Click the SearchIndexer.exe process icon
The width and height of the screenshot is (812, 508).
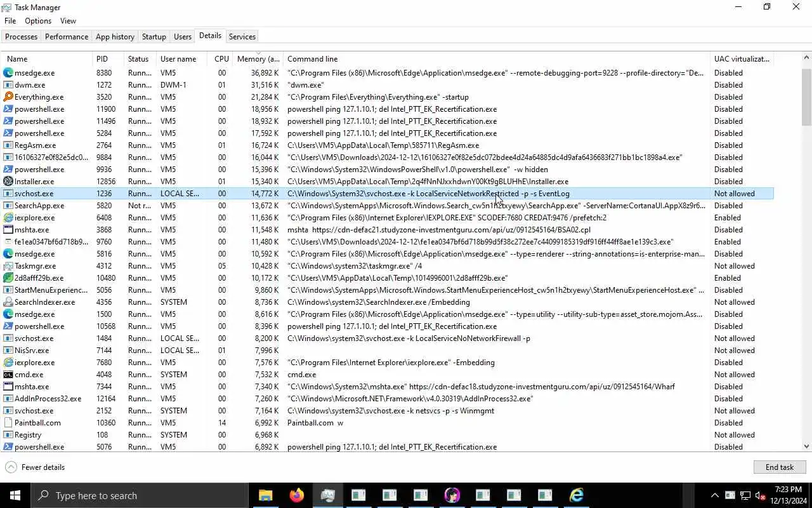[x=8, y=302]
